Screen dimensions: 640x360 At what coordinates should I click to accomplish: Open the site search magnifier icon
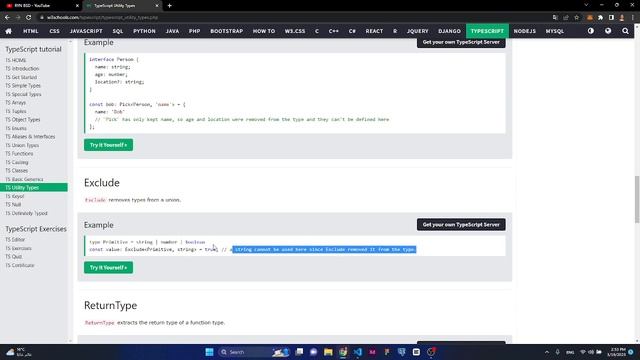pos(625,31)
